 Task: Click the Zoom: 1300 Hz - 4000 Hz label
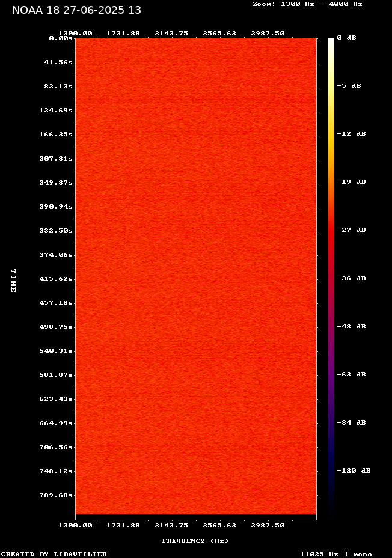(307, 4)
